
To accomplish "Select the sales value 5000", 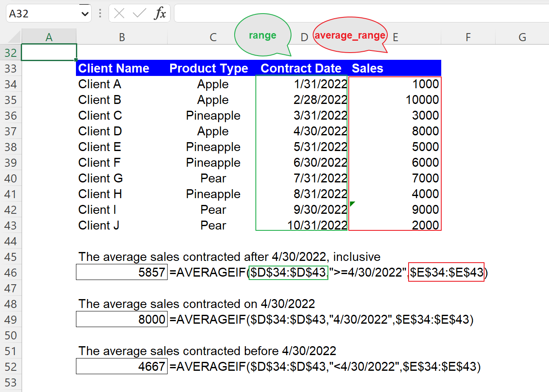I will 395,147.
